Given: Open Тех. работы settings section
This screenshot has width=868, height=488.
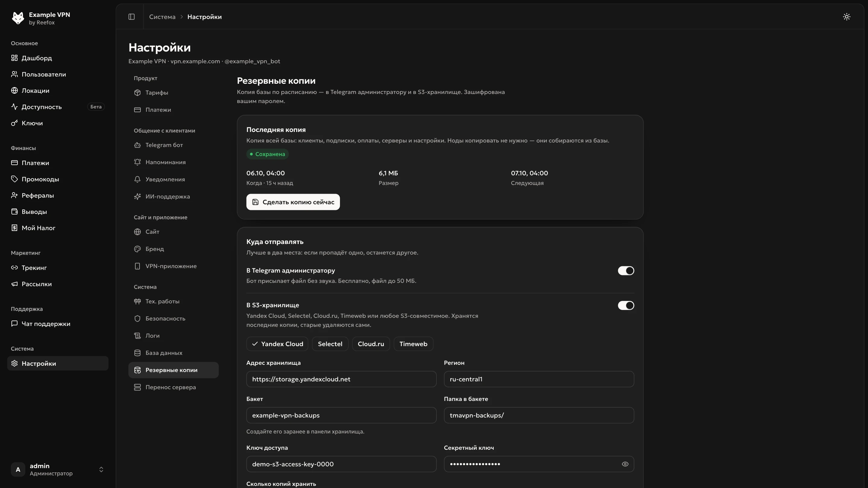Looking at the screenshot, I should pyautogui.click(x=173, y=301).
